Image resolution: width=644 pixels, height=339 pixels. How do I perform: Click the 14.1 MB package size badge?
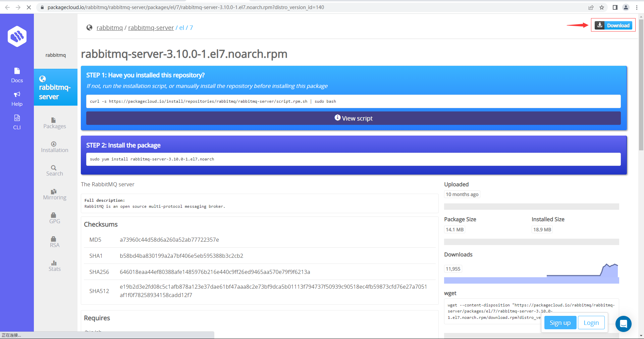[454, 230]
